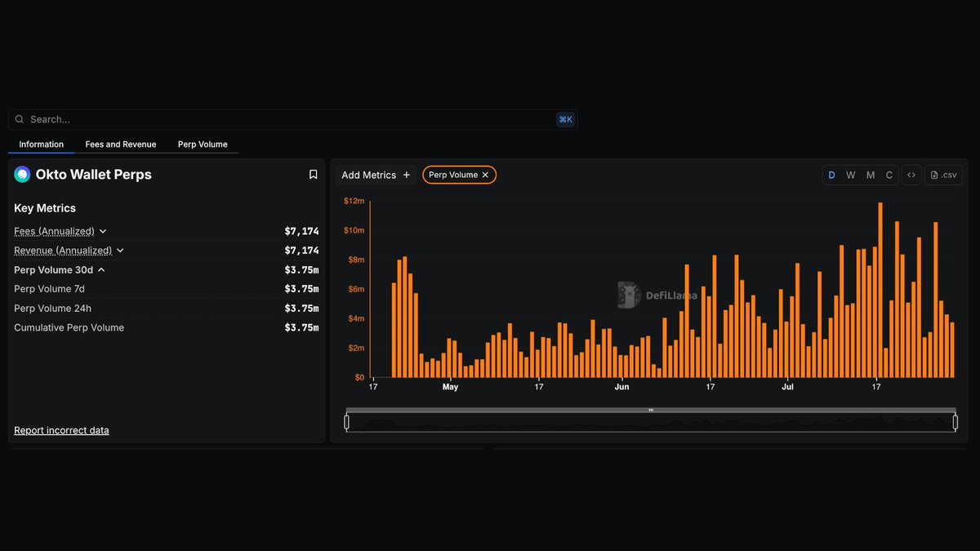Click the embed code icon
The height and width of the screenshot is (551, 980).
click(x=911, y=175)
